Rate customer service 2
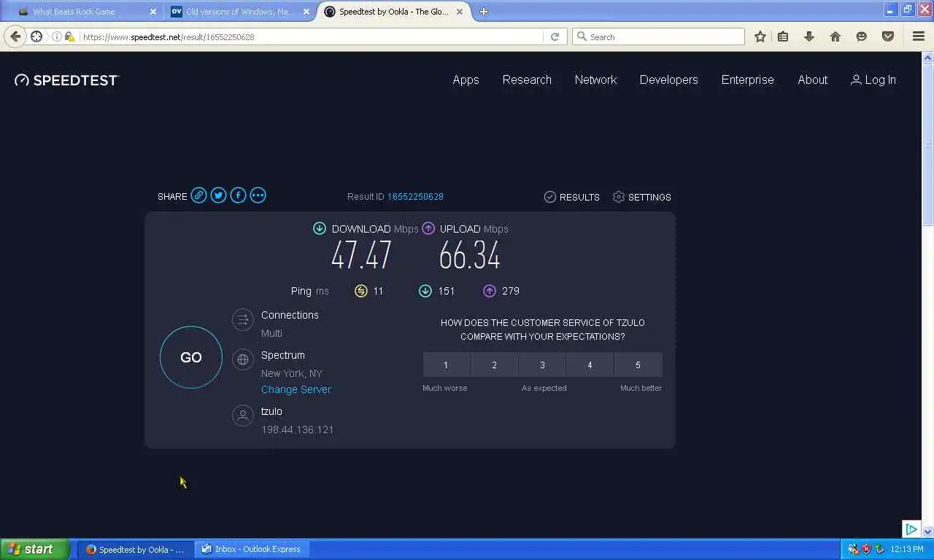Viewport: 934px width, 560px height. click(x=494, y=365)
